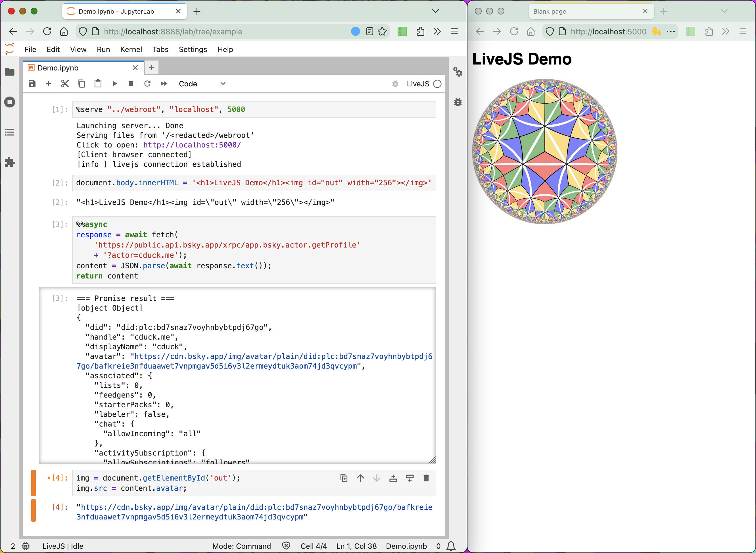Grab the resize handle of cell 3 output area
This screenshot has height=553, width=756.
pyautogui.click(x=432, y=460)
